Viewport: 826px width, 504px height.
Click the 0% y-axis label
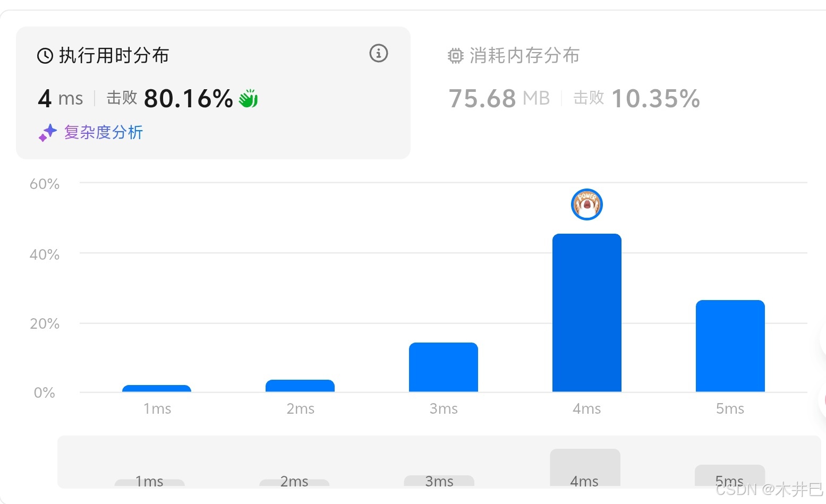point(45,393)
